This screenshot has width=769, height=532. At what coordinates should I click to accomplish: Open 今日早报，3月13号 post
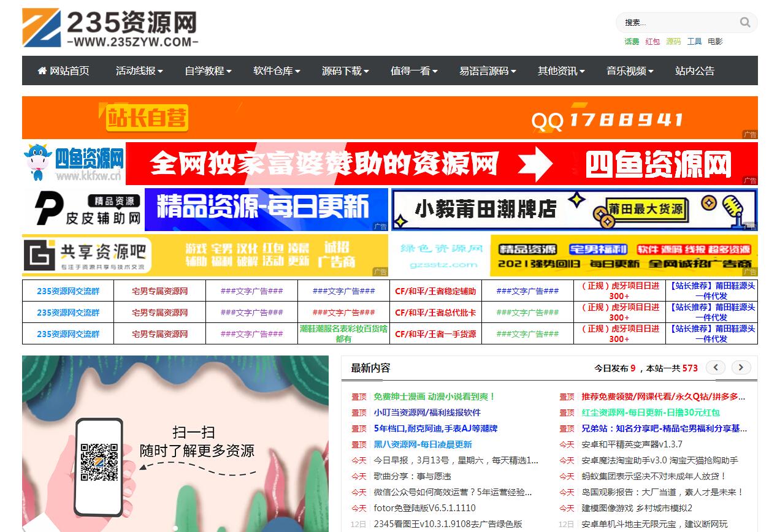click(x=456, y=460)
